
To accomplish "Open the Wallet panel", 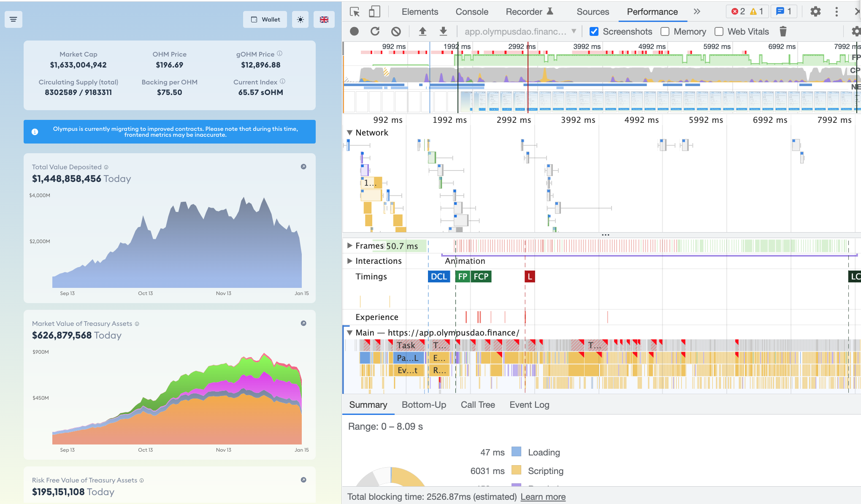I will [265, 19].
